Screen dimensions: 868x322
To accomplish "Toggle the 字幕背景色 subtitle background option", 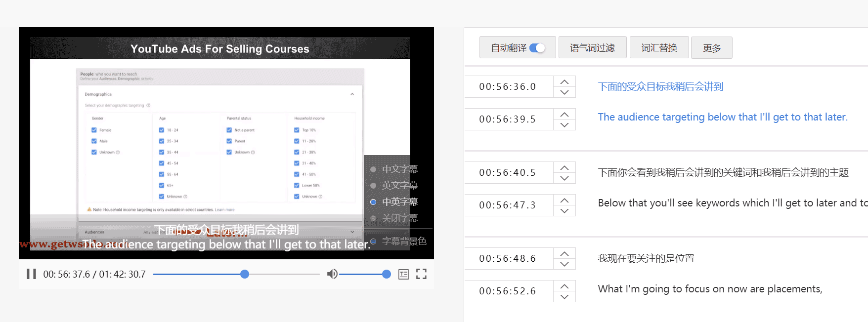I will (374, 241).
